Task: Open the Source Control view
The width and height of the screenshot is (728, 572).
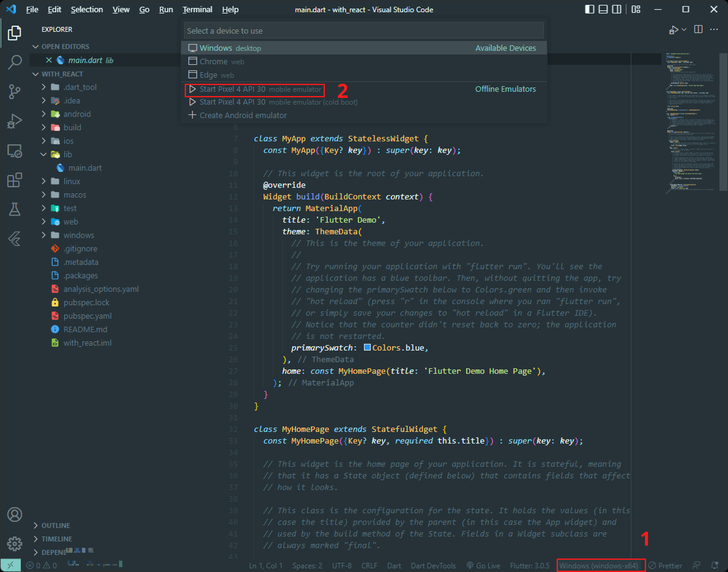Action: pos(14,91)
